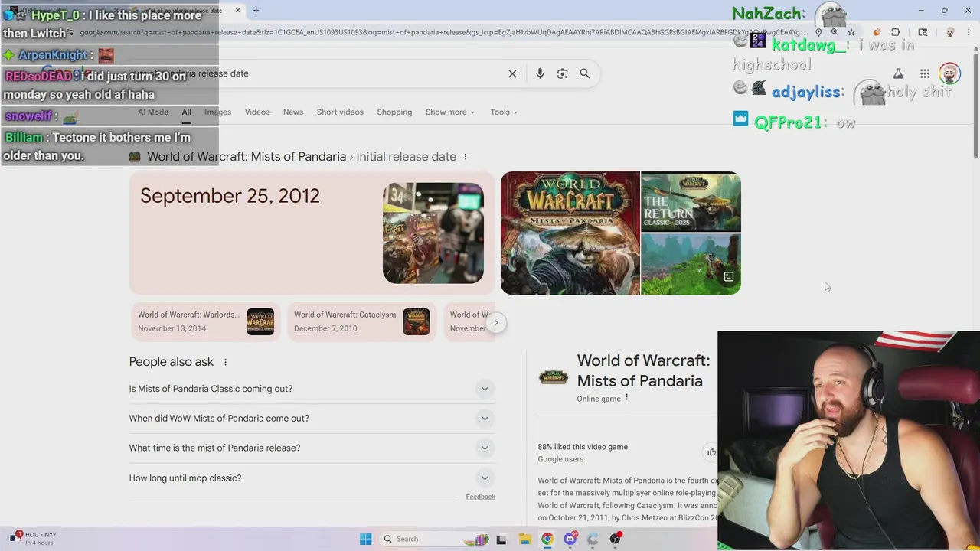
Task: Open the location permission icon in address bar
Action: pyautogui.click(x=818, y=32)
